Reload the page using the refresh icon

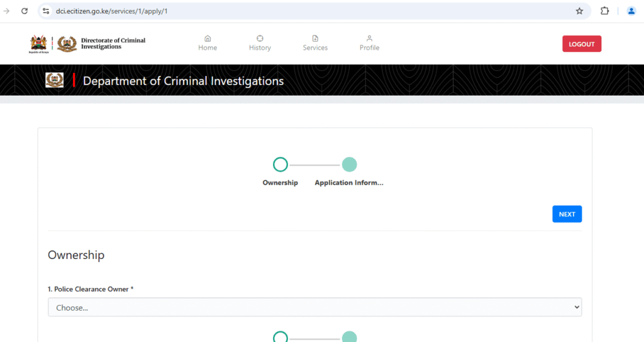pos(25,11)
